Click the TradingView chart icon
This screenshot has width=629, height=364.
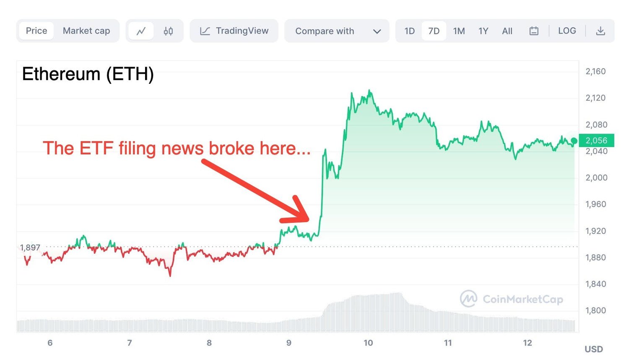coord(205,31)
